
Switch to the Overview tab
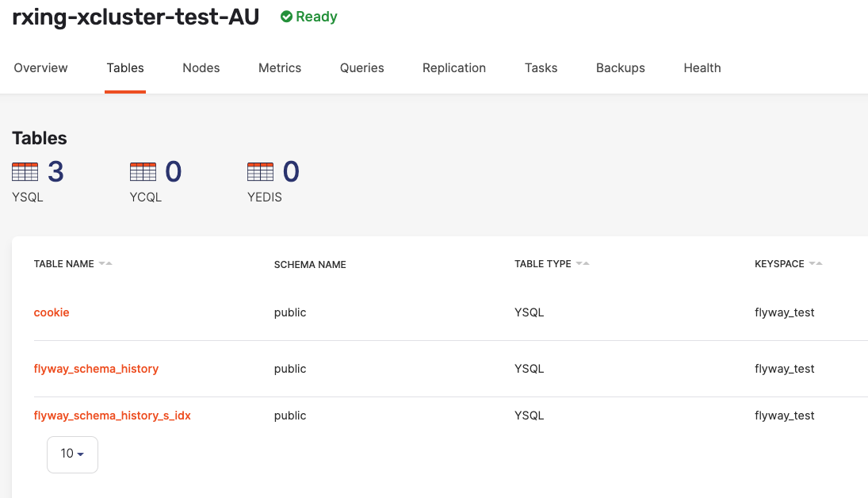tap(40, 68)
